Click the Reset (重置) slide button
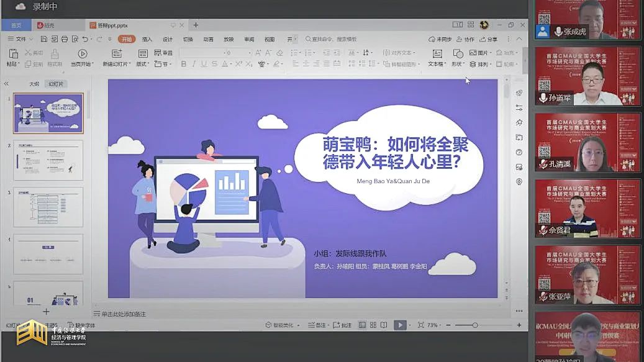This screenshot has height=362, width=644. (x=163, y=53)
